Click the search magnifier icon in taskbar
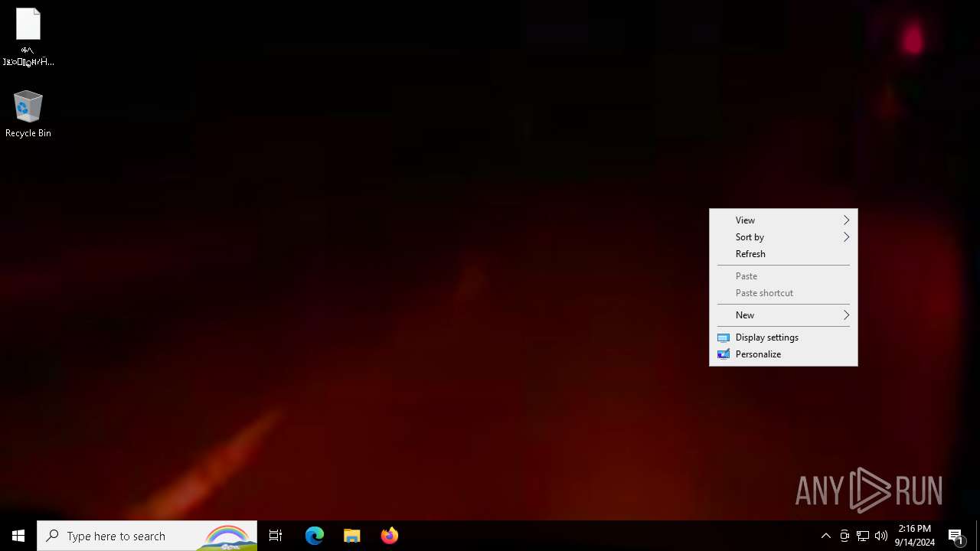Screen dimensions: 980x551 (x=52, y=536)
